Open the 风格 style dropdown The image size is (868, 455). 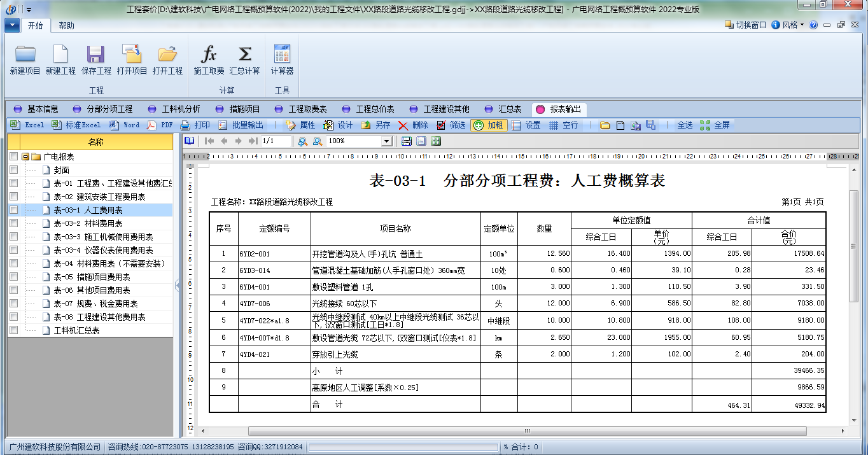[788, 25]
